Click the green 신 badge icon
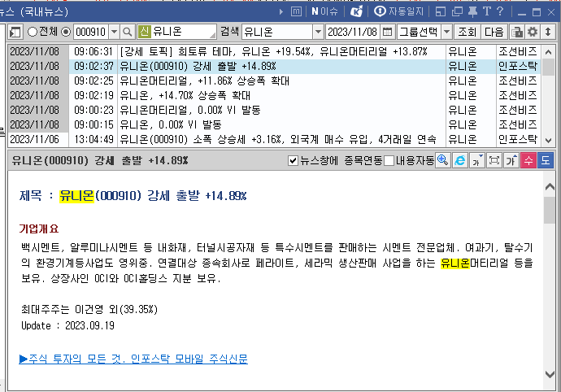The width and height of the screenshot is (561, 392). coord(144,32)
